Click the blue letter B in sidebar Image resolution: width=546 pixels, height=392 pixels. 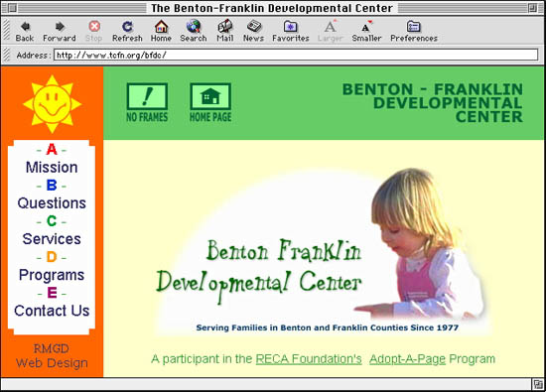click(x=52, y=186)
